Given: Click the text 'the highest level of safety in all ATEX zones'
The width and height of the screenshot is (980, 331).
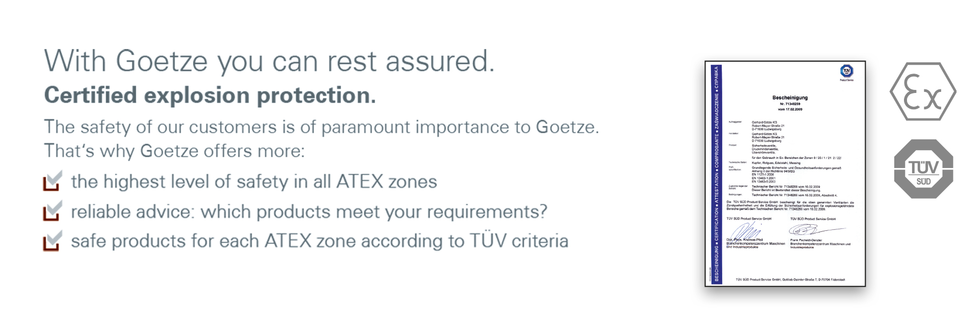Looking at the screenshot, I should click(x=254, y=181).
